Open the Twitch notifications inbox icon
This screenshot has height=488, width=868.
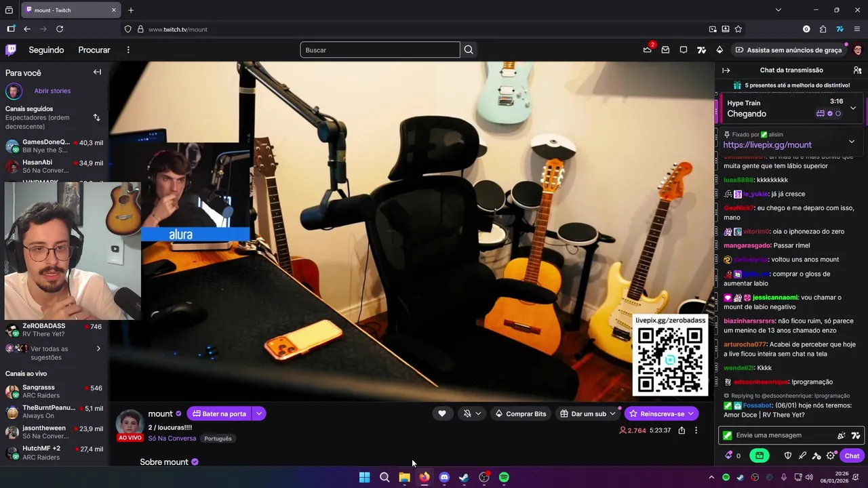(665, 49)
